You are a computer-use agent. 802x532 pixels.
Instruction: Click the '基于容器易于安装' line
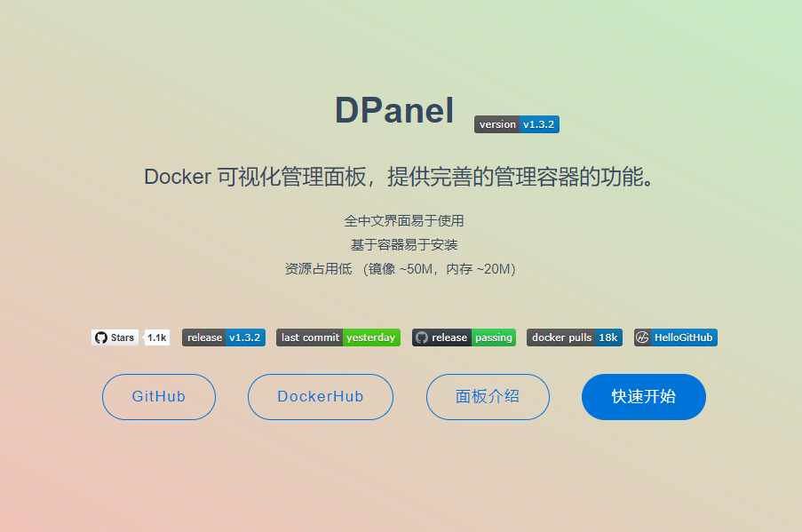coord(404,245)
